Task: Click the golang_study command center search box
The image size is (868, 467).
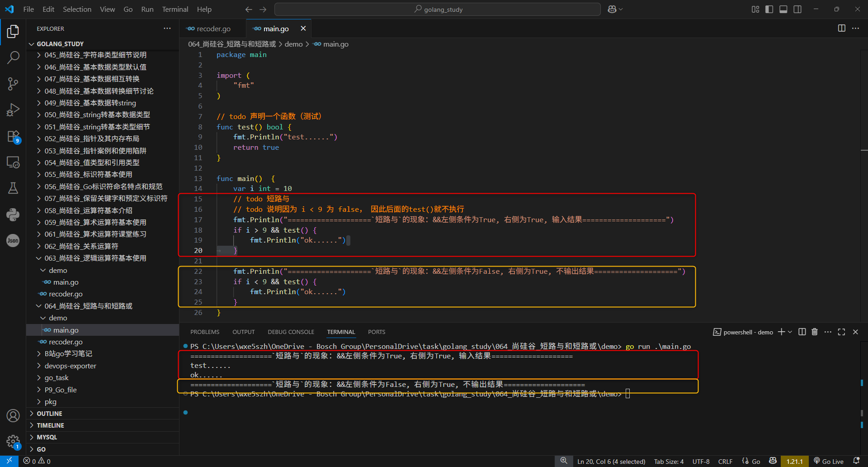Action: pos(438,9)
